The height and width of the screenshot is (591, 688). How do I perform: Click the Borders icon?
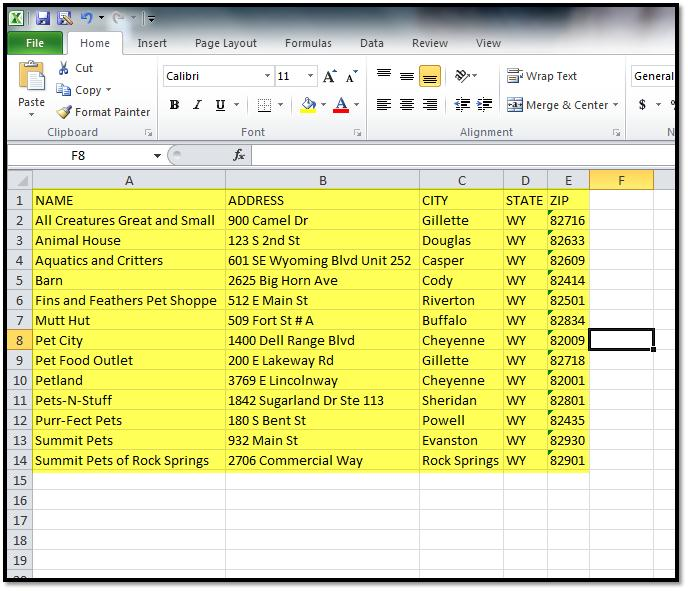coord(264,105)
